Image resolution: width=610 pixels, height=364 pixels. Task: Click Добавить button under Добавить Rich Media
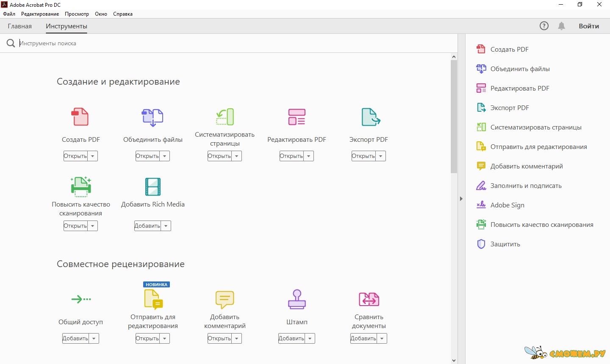[148, 226]
